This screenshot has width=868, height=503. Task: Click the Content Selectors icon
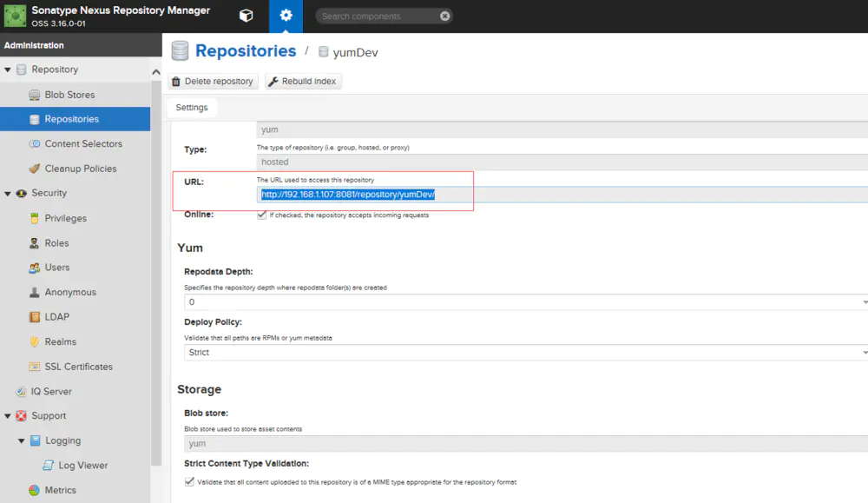pyautogui.click(x=35, y=143)
